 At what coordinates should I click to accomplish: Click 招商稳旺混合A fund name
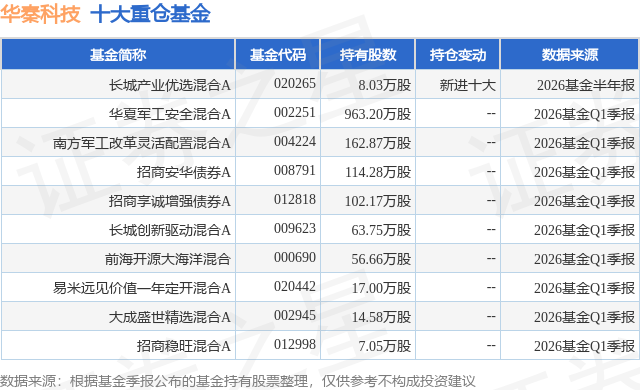184,346
